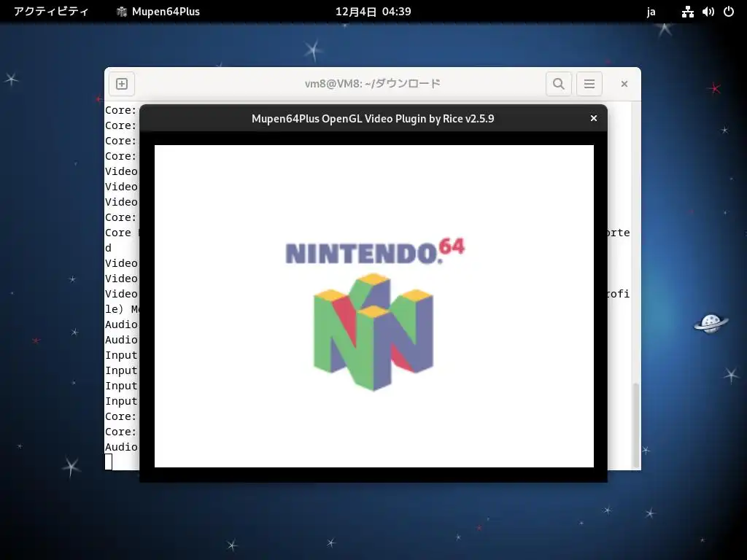Click the terminal cursor block at bottom
Screen dimensions: 747x560
pos(109,462)
